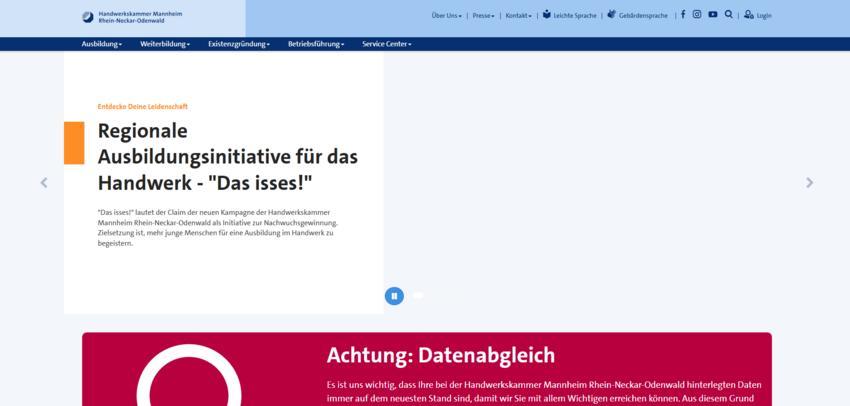Viewport: 850px width, 406px height.
Task: Click the search magnifier icon
Action: [728, 15]
